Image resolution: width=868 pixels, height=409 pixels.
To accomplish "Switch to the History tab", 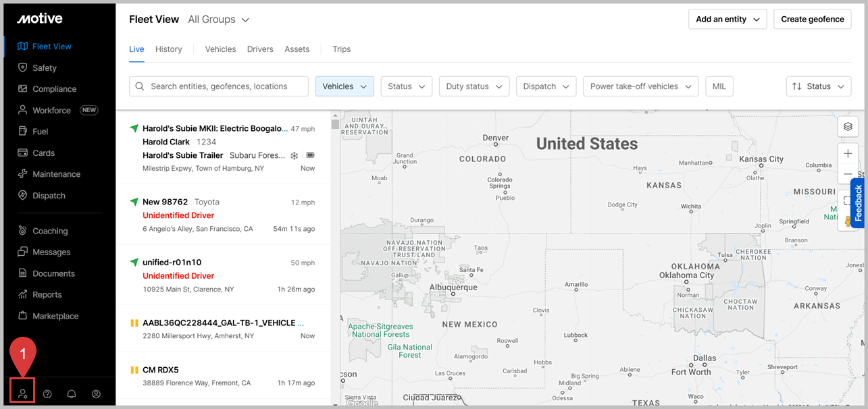I will (x=168, y=49).
